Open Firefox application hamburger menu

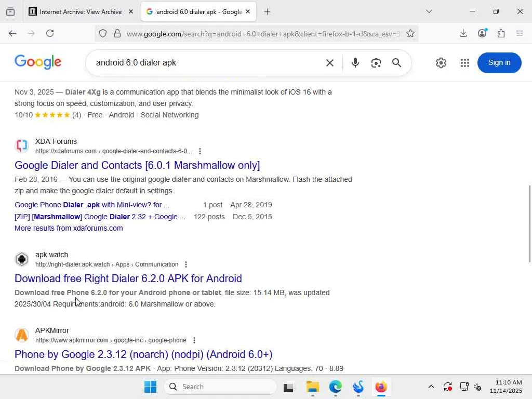520,33
